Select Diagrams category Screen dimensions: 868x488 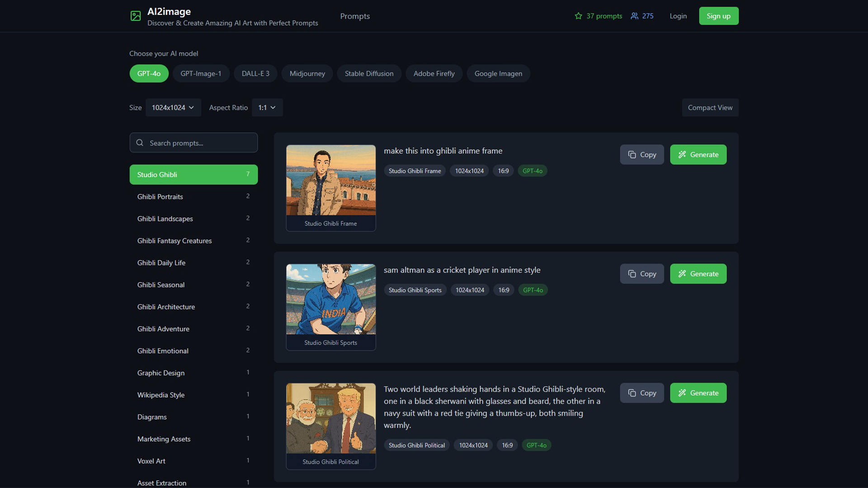[x=193, y=417]
